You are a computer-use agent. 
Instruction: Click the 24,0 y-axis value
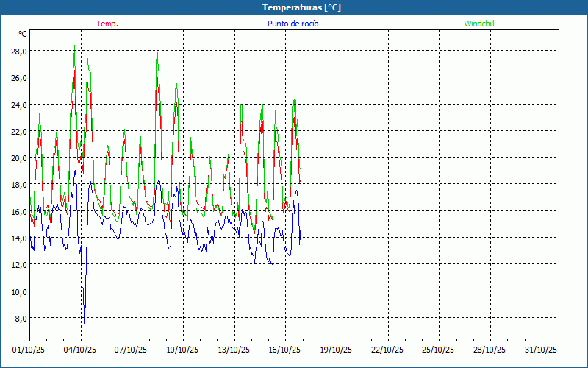click(19, 105)
